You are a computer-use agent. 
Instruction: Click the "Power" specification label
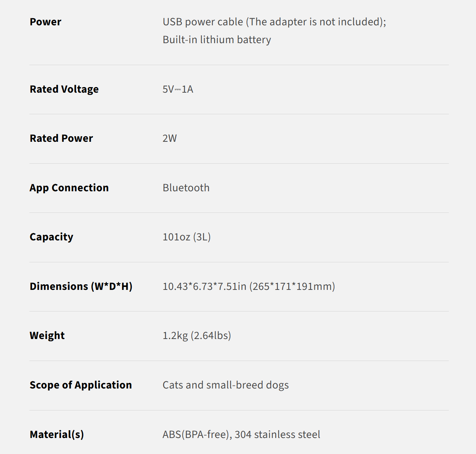[45, 22]
